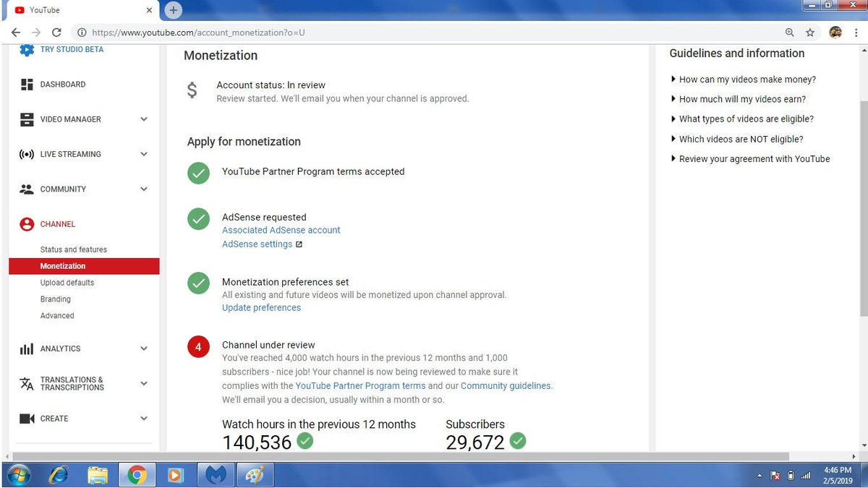Click the Community people icon
The height and width of the screenshot is (488, 868).
click(x=27, y=189)
